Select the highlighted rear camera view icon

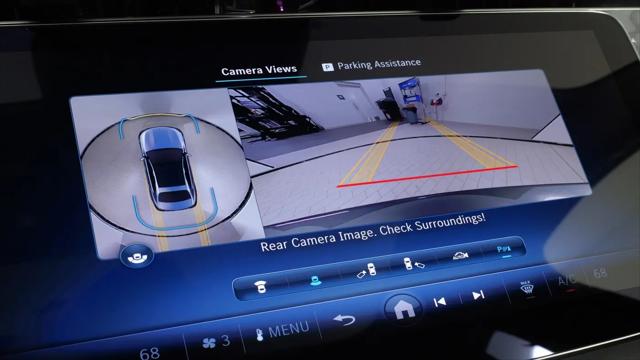tap(316, 280)
